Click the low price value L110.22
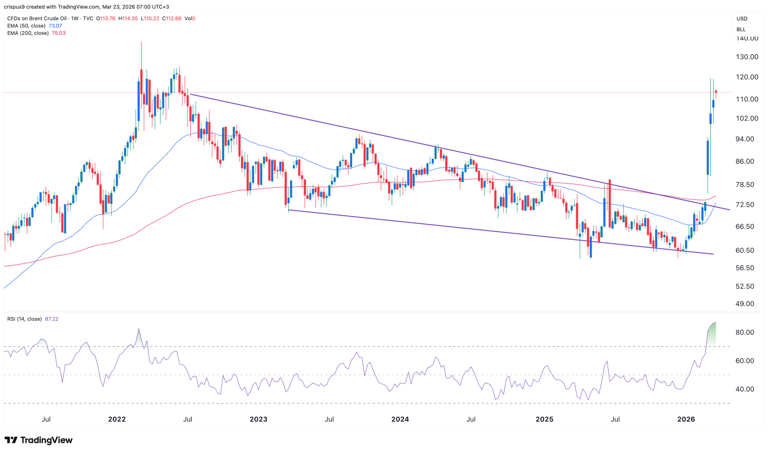This screenshot has height=453, width=768. point(150,19)
